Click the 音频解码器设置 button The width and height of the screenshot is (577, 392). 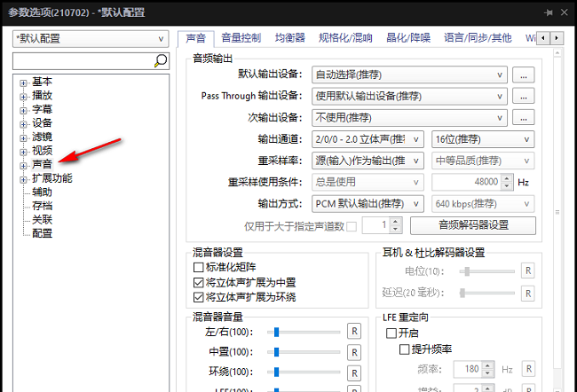click(472, 225)
